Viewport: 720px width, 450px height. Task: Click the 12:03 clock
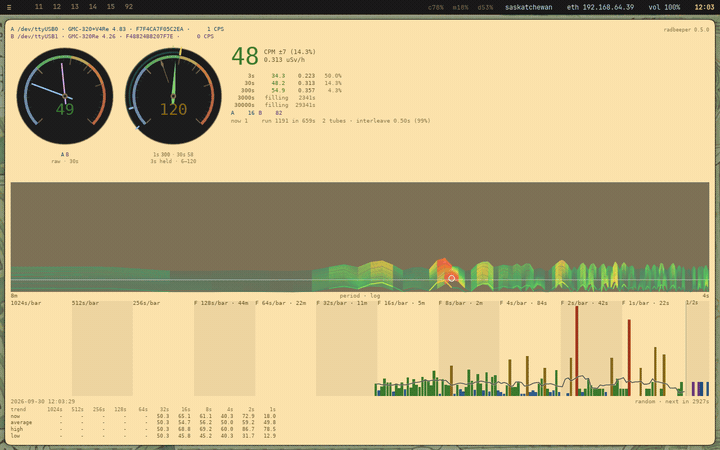point(704,7)
